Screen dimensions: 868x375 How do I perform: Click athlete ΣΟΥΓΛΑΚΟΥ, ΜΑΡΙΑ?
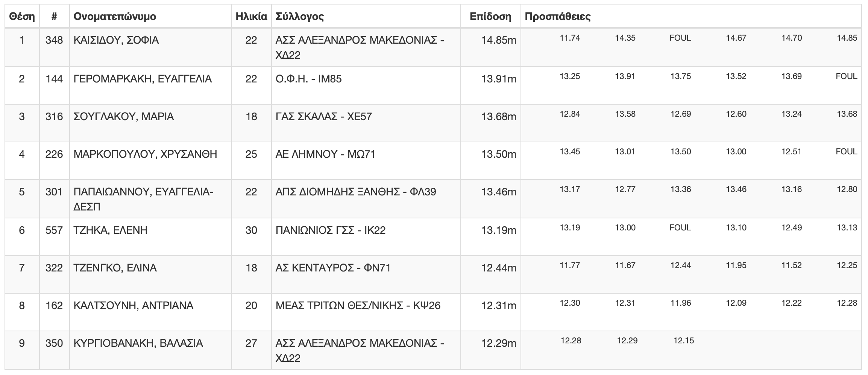124,116
